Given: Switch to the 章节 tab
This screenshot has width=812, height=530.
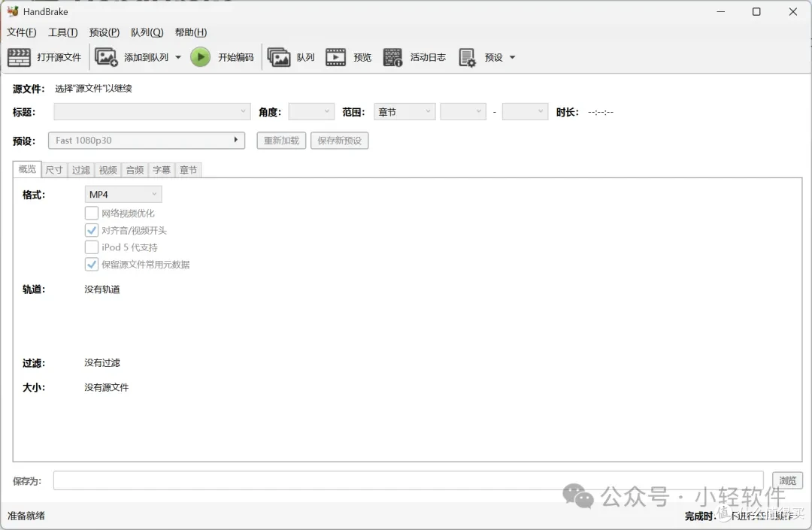Looking at the screenshot, I should [189, 170].
